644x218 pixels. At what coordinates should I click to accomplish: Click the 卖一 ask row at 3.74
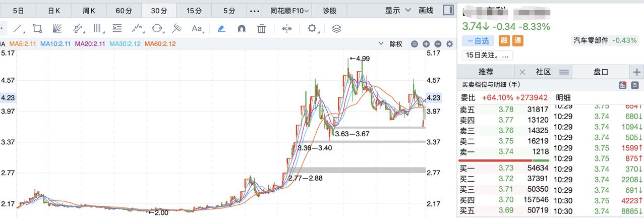(x=504, y=152)
